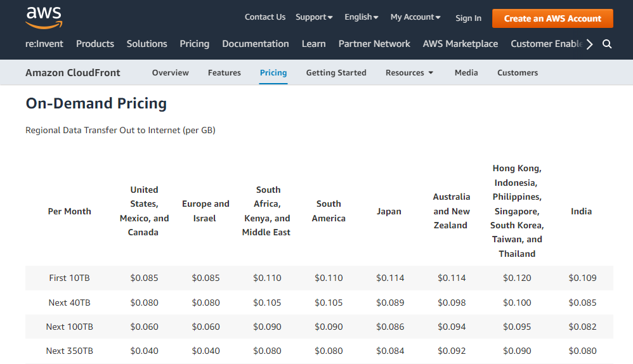
Task: Click Create an AWS Account button
Action: pos(552,18)
